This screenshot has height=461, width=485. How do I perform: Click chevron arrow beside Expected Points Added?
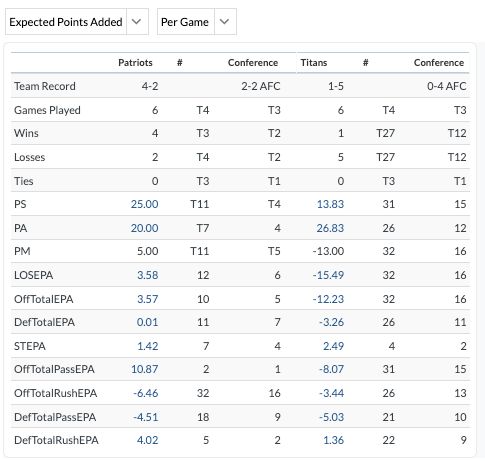(x=136, y=22)
